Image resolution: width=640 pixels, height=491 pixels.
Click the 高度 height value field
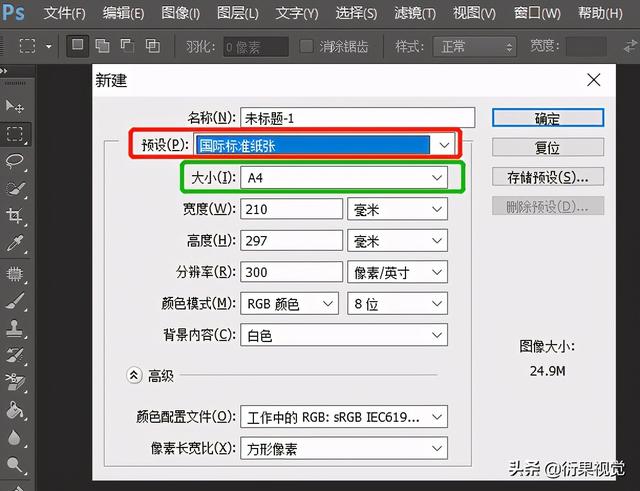[291, 240]
